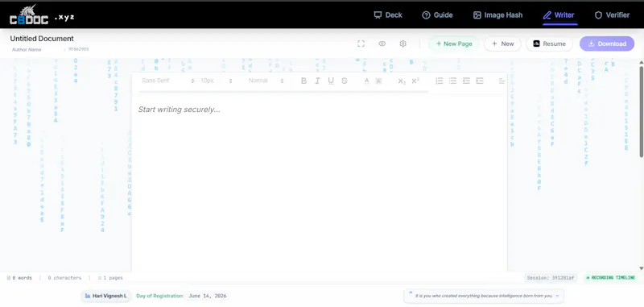Decrease the indent
The height and width of the screenshot is (307, 644).
pyautogui.click(x=466, y=81)
